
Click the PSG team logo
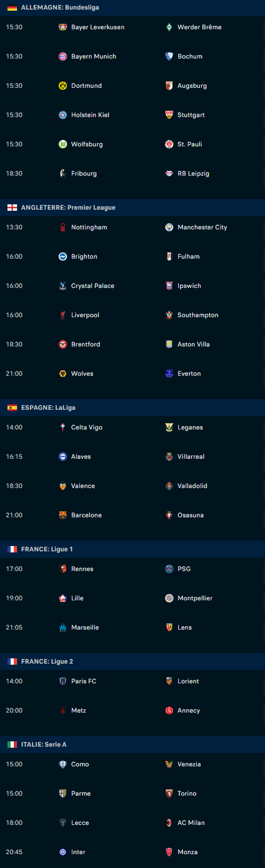pyautogui.click(x=169, y=569)
